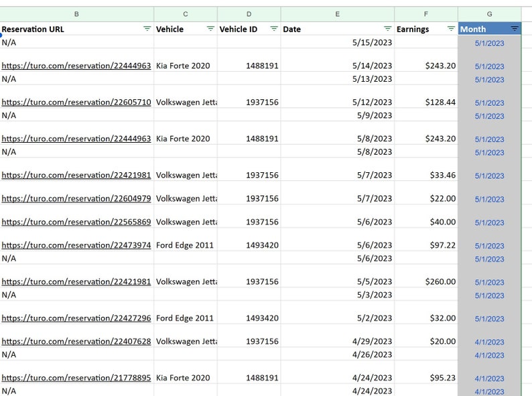Select the $243.20 earnings cell dated 5/14/2023
This screenshot has width=532, height=396.
[426, 60]
